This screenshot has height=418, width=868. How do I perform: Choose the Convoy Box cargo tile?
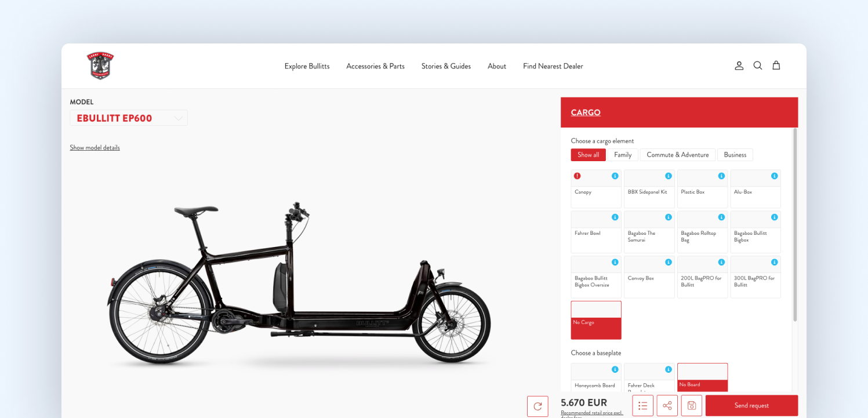pos(649,277)
